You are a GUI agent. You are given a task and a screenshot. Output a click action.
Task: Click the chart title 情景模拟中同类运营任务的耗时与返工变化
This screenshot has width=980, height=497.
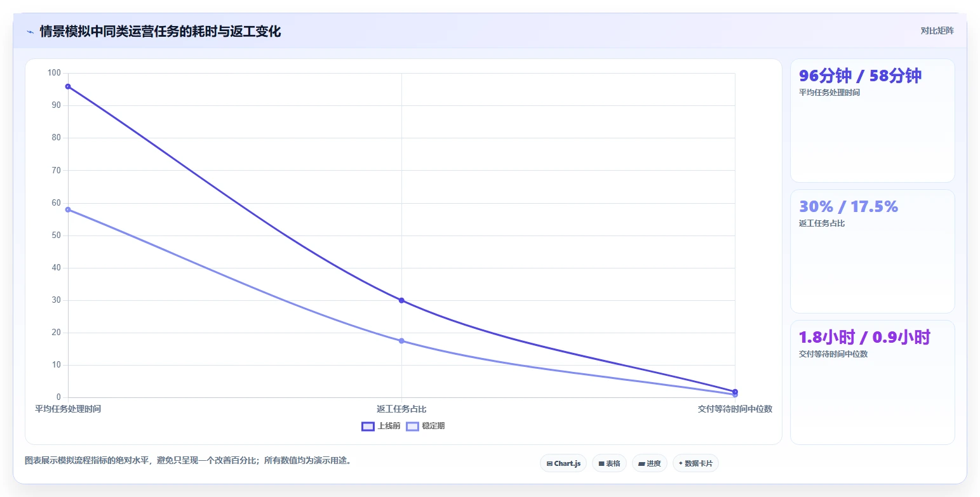[160, 32]
